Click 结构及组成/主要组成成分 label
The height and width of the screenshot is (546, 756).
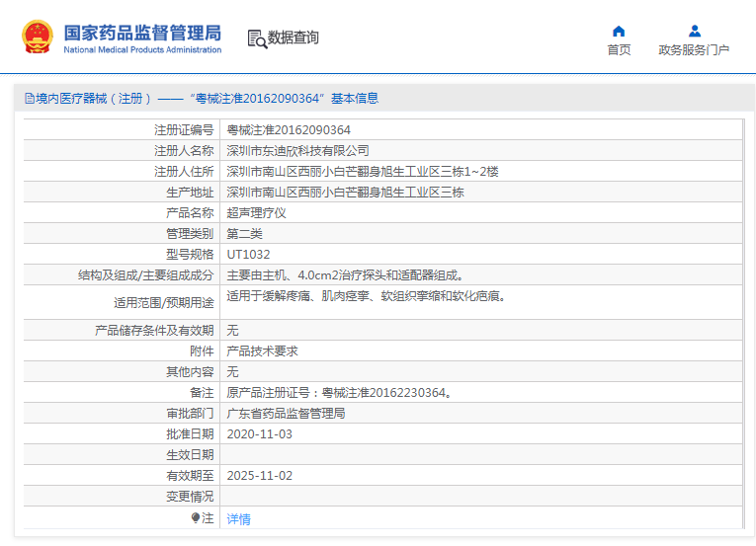tap(145, 275)
